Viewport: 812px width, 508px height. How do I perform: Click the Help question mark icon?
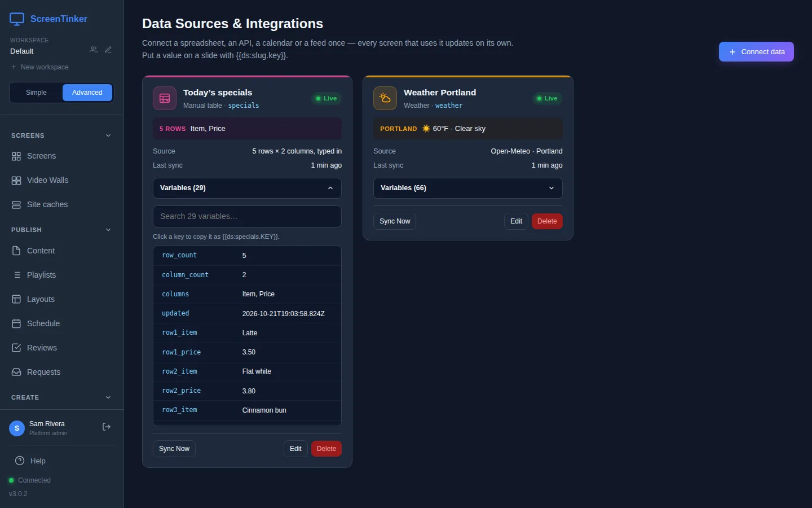pyautogui.click(x=20, y=461)
